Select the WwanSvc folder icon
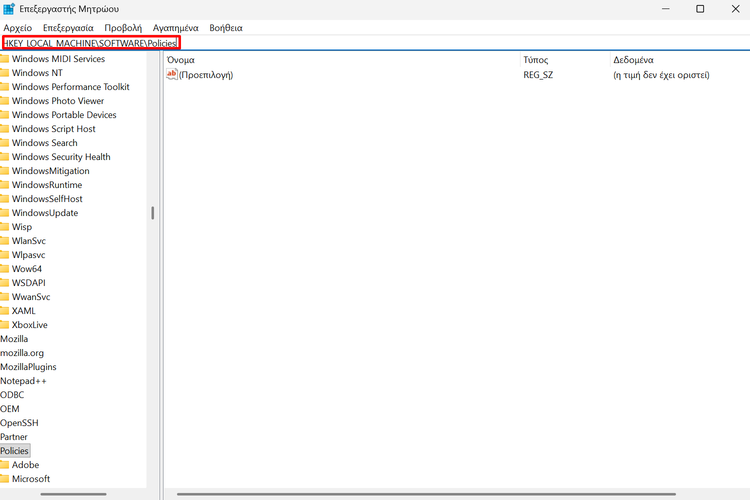This screenshot has height=500, width=750. 4,297
